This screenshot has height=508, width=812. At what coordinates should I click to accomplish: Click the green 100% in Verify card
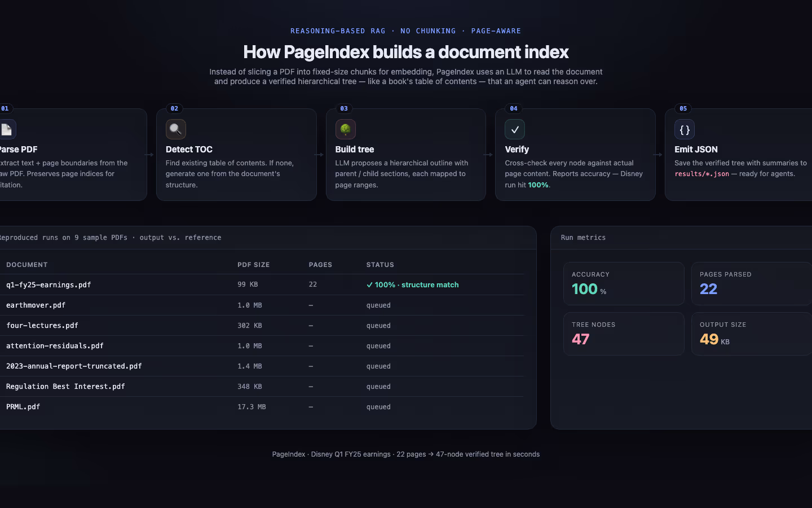point(538,185)
